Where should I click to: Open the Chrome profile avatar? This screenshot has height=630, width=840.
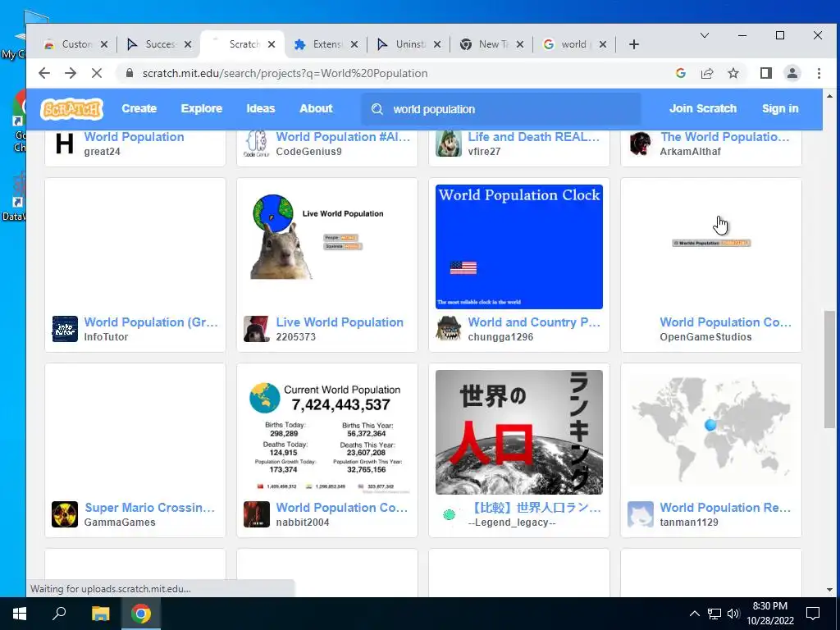(x=792, y=73)
